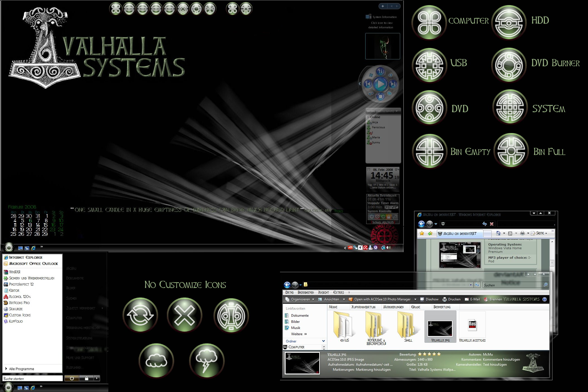
Task: Click the blue help icon in Explorer toolbar
Action: click(545, 299)
